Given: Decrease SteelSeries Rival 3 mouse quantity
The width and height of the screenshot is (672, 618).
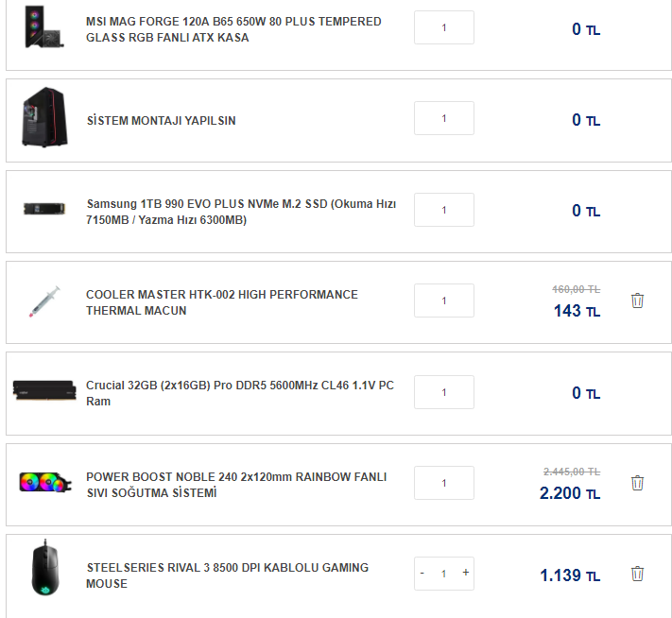Looking at the screenshot, I should click(x=422, y=574).
